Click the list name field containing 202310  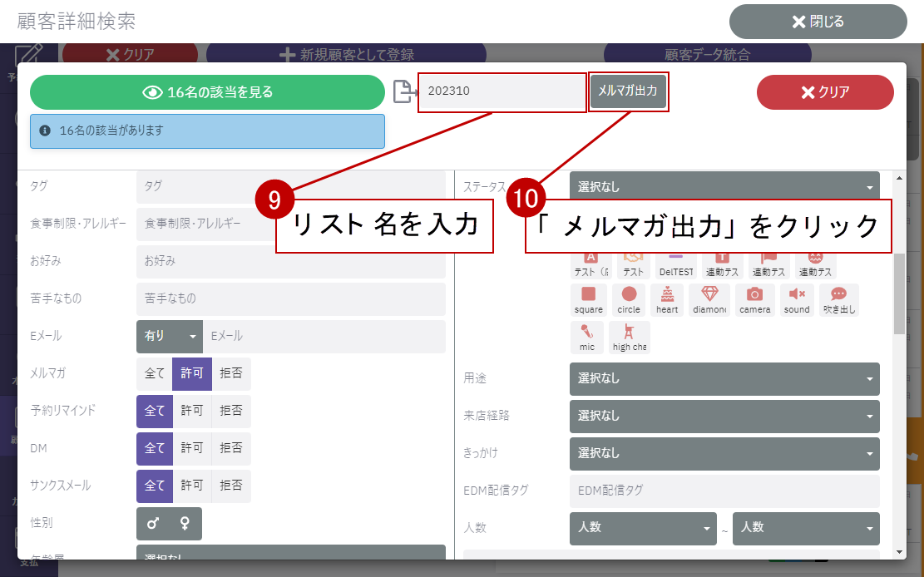(502, 92)
